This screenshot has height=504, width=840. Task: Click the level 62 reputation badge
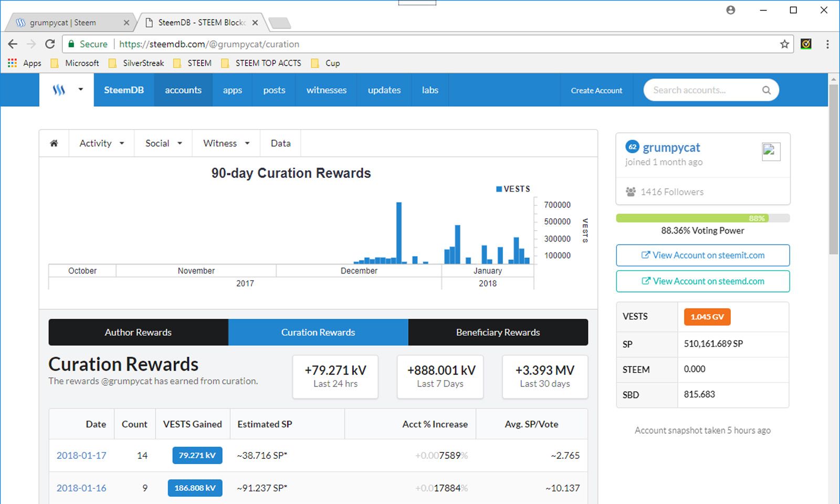click(633, 147)
